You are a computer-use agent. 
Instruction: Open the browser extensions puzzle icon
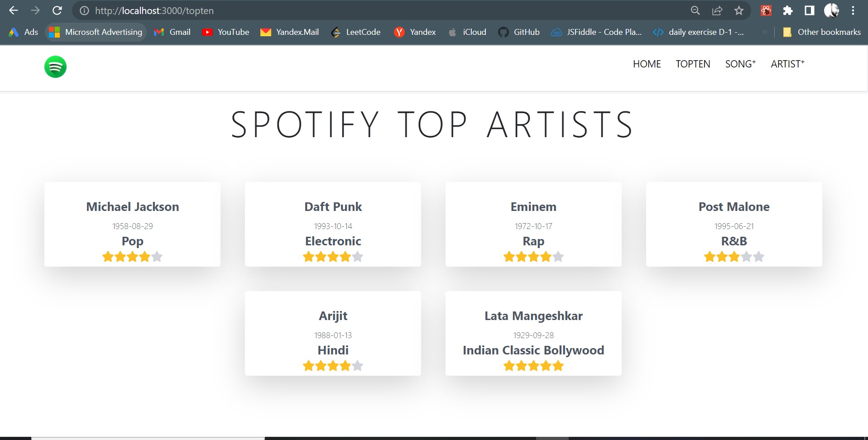(787, 10)
